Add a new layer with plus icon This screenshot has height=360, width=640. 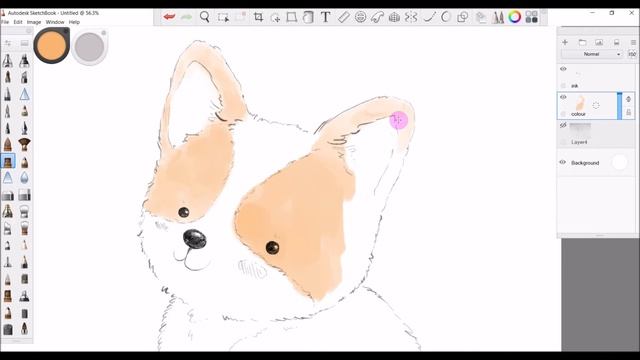(x=565, y=42)
